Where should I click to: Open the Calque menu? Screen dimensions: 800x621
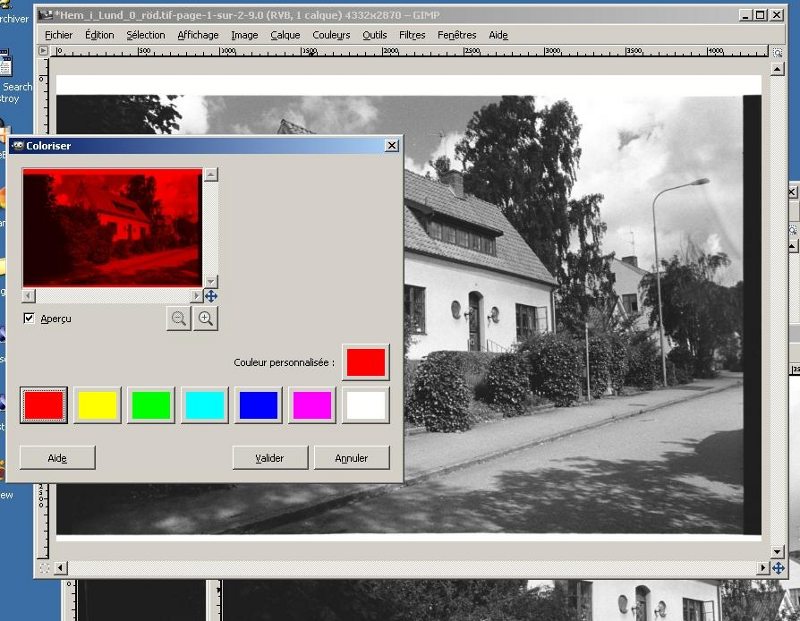point(285,35)
